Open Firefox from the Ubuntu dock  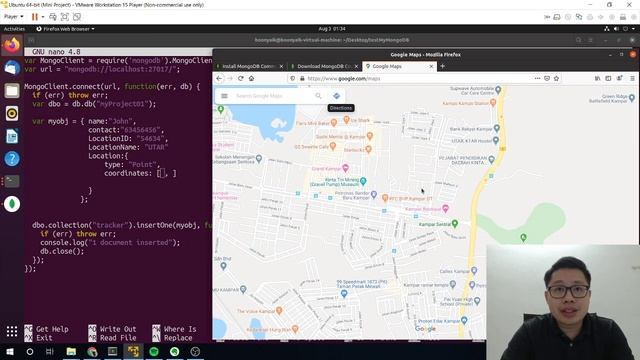12,45
